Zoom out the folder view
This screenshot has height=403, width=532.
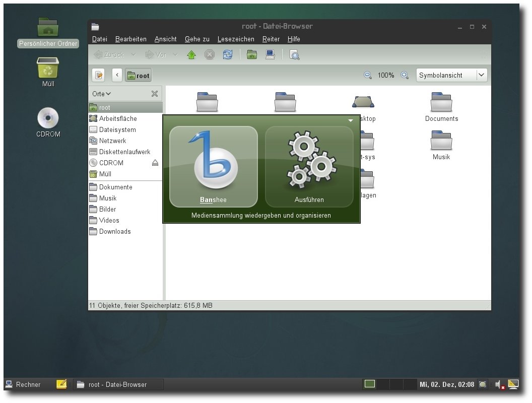368,75
